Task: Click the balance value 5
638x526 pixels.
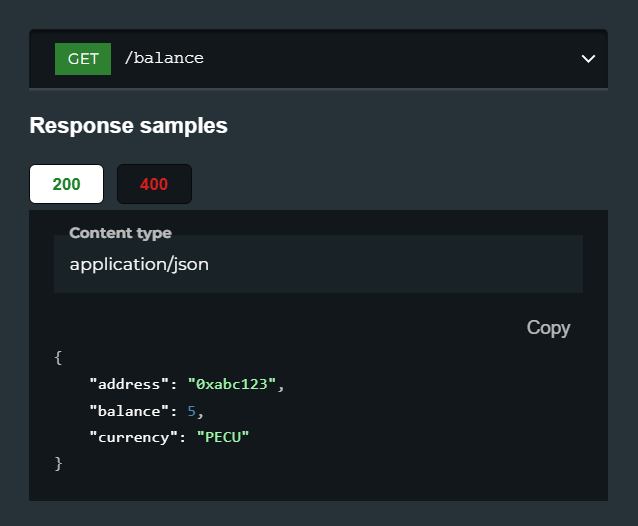Action: tap(192, 411)
